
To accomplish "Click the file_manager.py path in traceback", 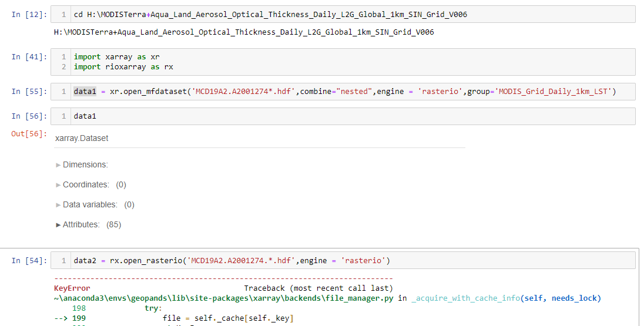I will 223,298.
